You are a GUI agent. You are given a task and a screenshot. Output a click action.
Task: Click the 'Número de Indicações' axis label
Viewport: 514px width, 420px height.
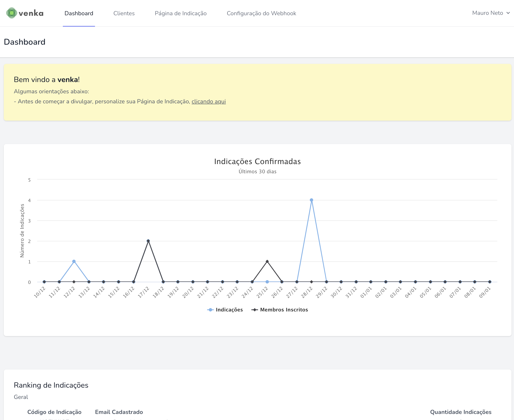pos(22,231)
